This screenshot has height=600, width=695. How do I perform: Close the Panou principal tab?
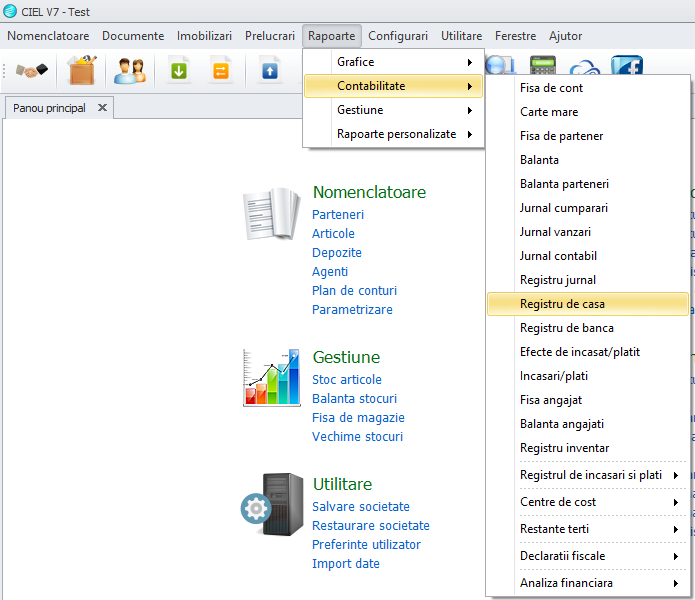(x=102, y=108)
